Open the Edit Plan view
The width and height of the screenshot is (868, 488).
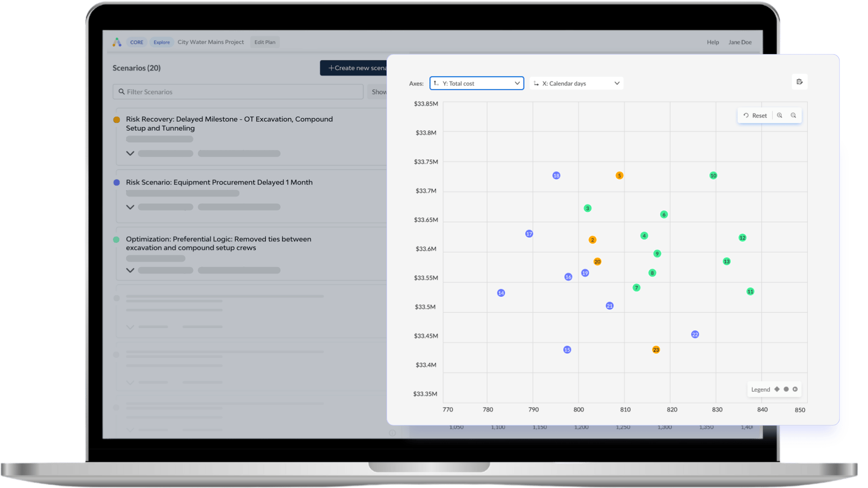click(265, 42)
